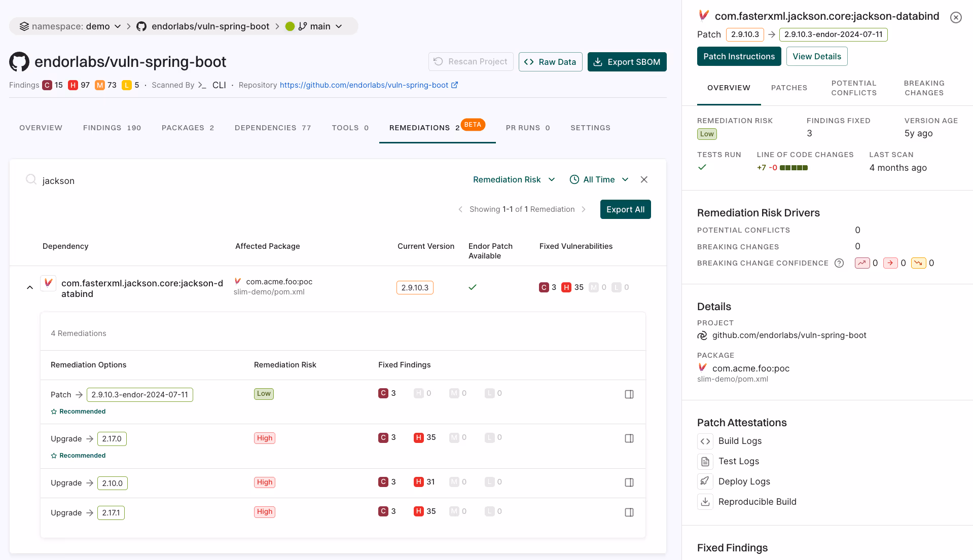Click the Raw Data button
The width and height of the screenshot is (973, 560).
coord(550,62)
